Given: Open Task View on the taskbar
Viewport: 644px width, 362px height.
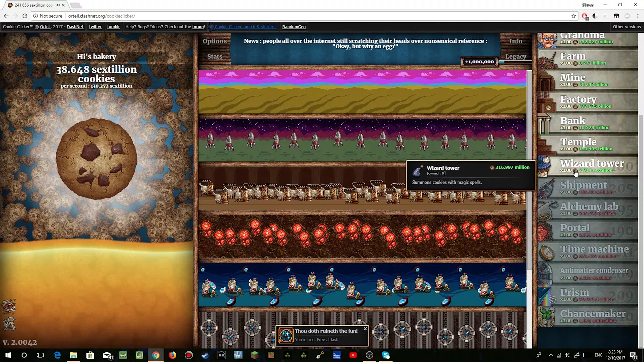Looking at the screenshot, I should pos(40,355).
